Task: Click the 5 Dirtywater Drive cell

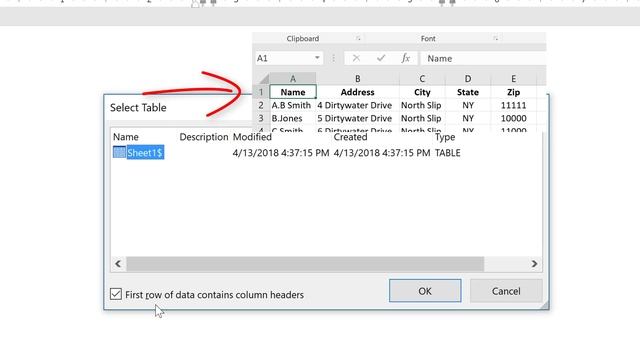Action: (x=357, y=118)
